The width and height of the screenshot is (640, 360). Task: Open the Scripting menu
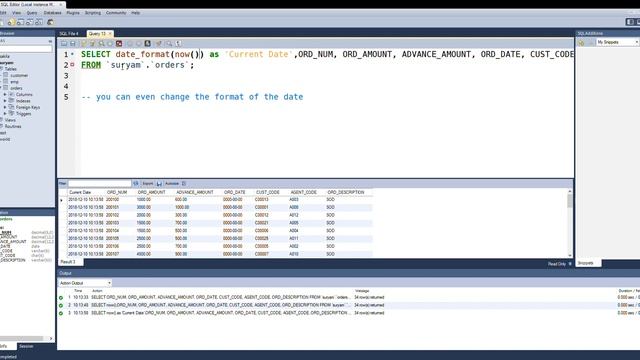click(93, 13)
